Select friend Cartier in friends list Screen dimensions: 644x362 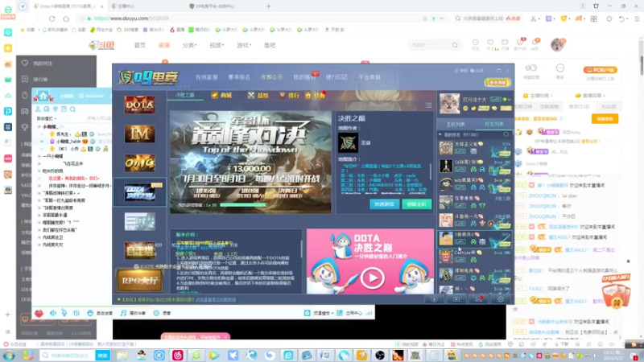click(475, 256)
